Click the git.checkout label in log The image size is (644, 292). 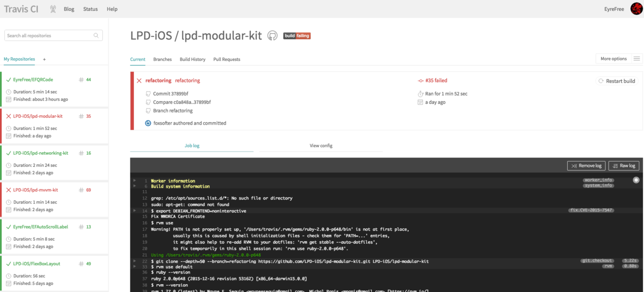click(x=597, y=260)
